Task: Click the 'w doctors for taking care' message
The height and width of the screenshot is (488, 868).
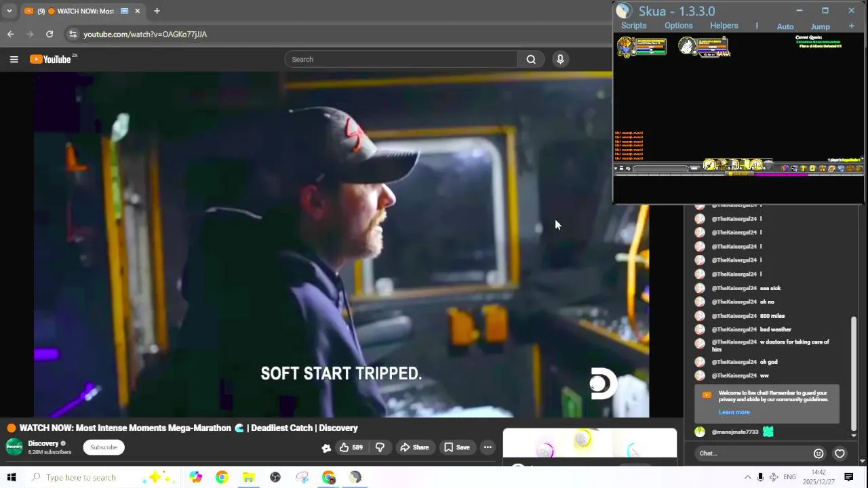Action: point(770,346)
